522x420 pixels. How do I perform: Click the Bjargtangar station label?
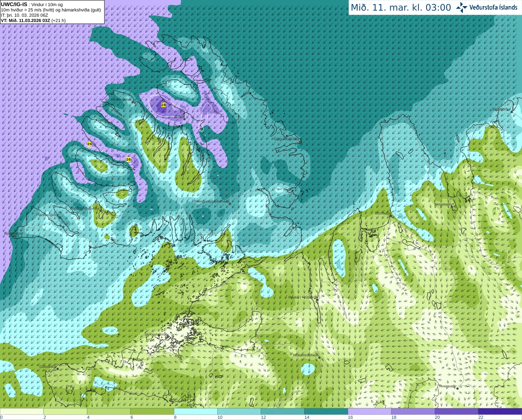click(13, 234)
